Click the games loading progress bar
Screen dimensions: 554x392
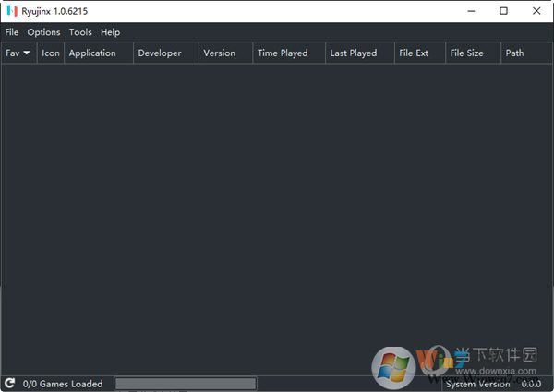point(186,384)
